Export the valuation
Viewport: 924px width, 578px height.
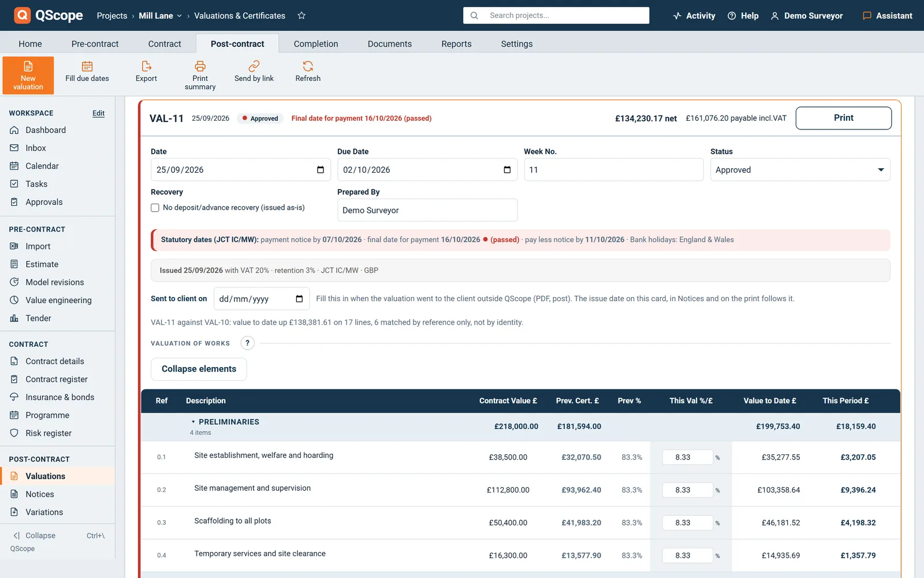click(146, 72)
